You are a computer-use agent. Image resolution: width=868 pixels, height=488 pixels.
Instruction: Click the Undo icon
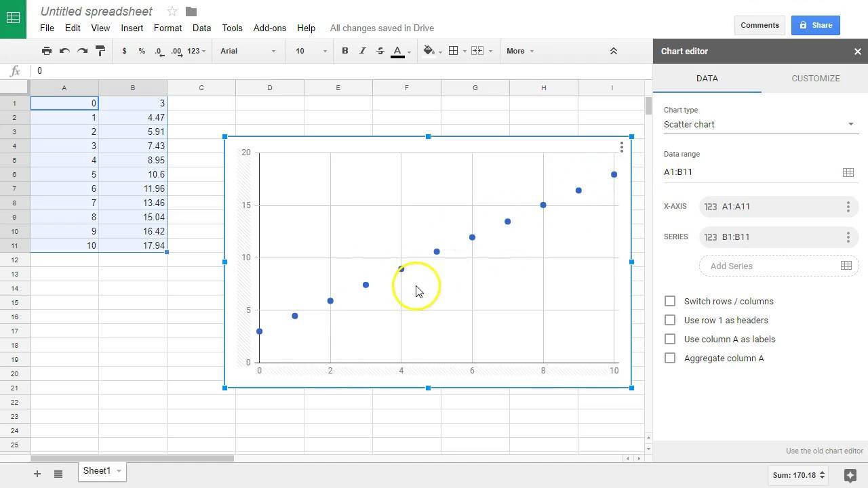click(x=64, y=51)
